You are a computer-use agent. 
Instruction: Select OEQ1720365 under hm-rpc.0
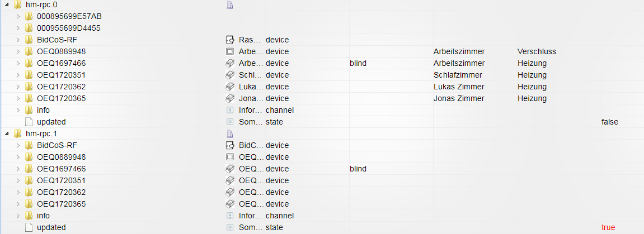61,99
